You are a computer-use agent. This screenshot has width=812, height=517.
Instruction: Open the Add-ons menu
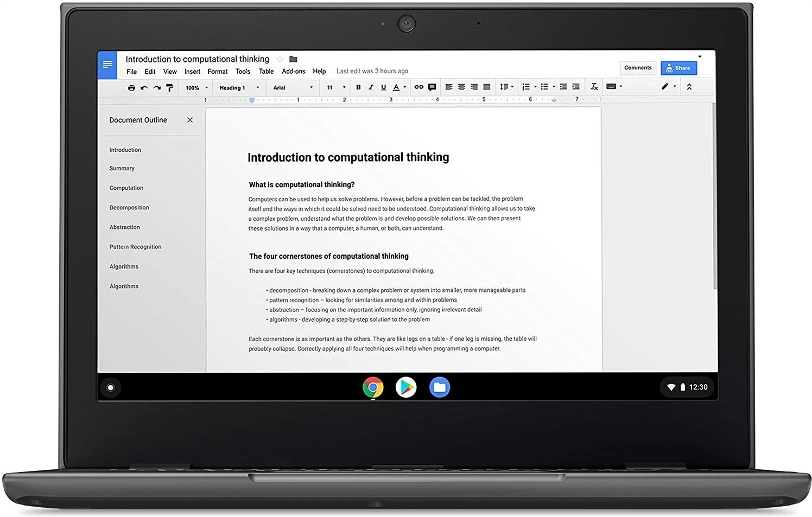[x=293, y=71]
